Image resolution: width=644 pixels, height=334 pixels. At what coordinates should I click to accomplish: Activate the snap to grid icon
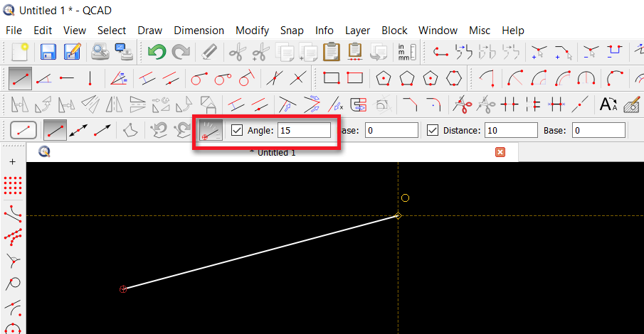click(12, 186)
